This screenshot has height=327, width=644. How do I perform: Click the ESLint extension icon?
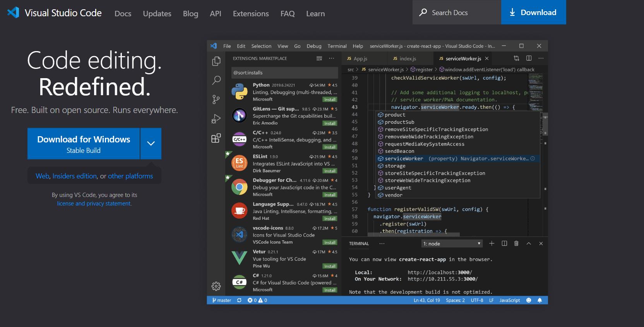point(240,163)
